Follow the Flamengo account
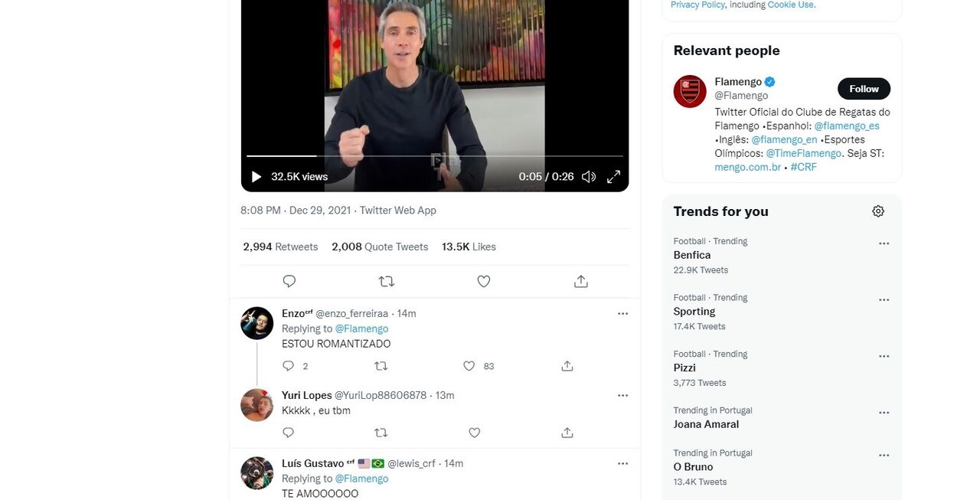The image size is (980, 500). [x=864, y=89]
